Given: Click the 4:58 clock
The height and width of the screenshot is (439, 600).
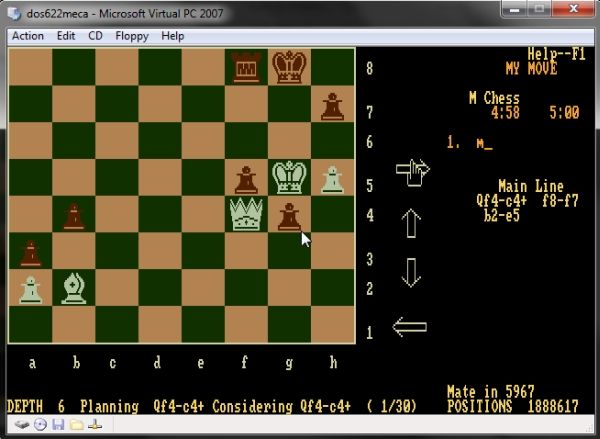Looking at the screenshot, I should tap(505, 113).
